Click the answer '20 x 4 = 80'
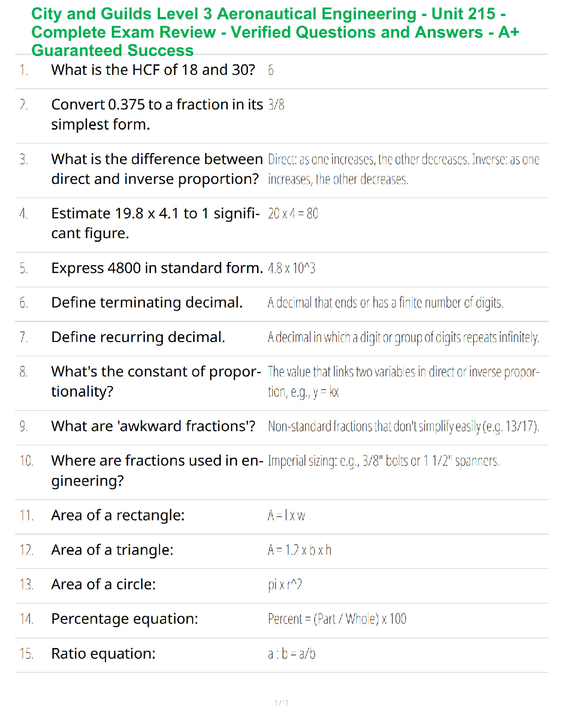Image resolution: width=563 pixels, height=728 pixels. click(x=293, y=214)
